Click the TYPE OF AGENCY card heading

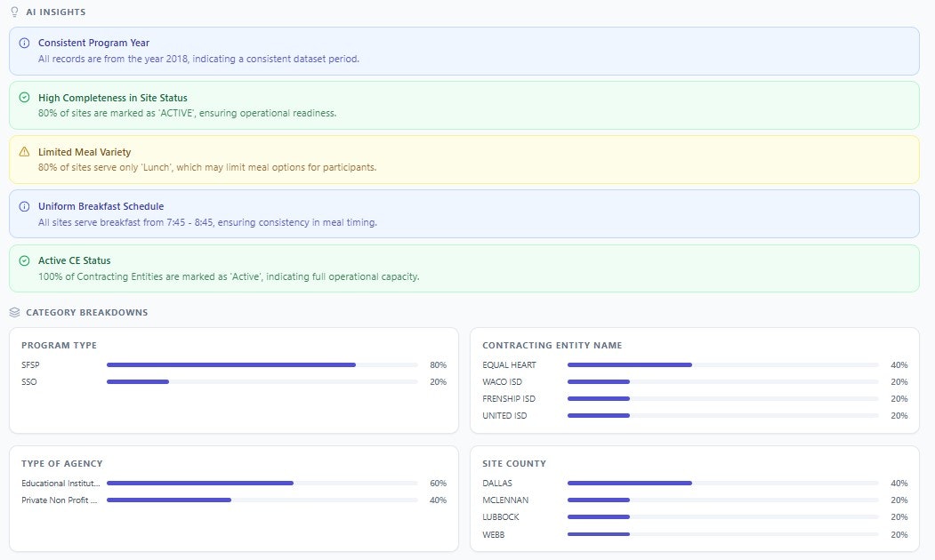(62, 463)
